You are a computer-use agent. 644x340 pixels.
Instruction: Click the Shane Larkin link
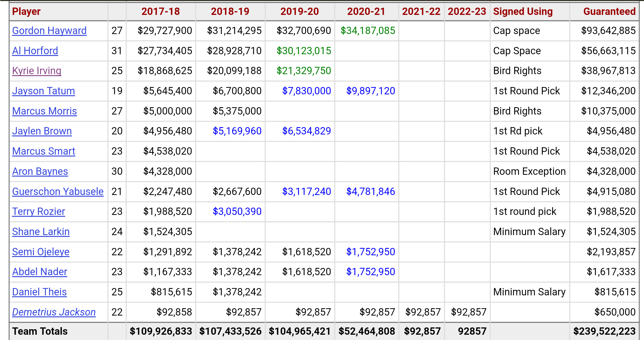tap(41, 232)
